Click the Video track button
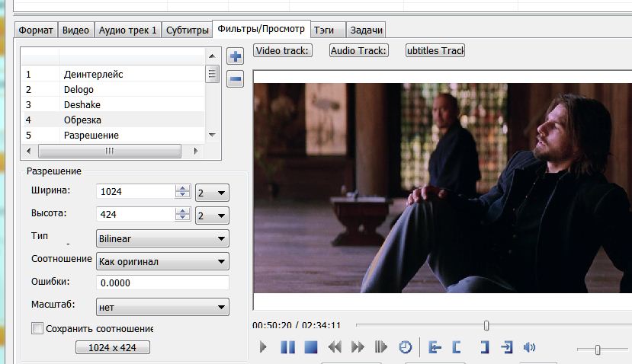 (x=283, y=50)
